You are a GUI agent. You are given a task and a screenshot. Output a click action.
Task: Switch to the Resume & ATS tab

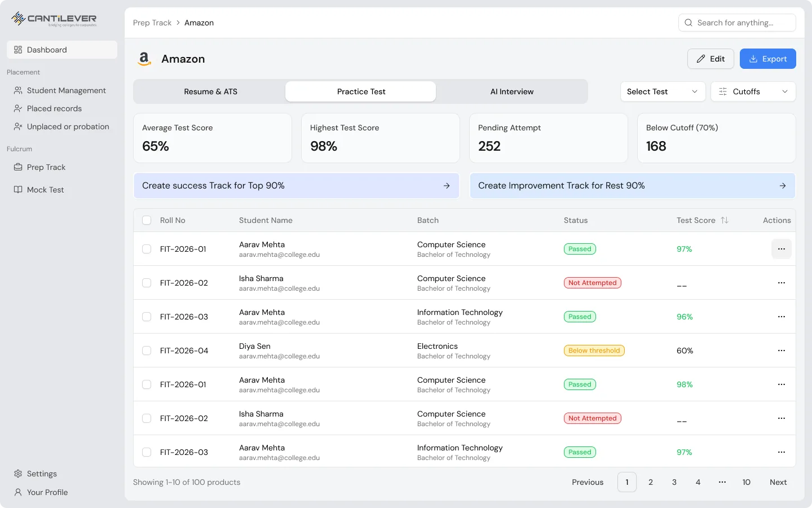click(x=210, y=91)
